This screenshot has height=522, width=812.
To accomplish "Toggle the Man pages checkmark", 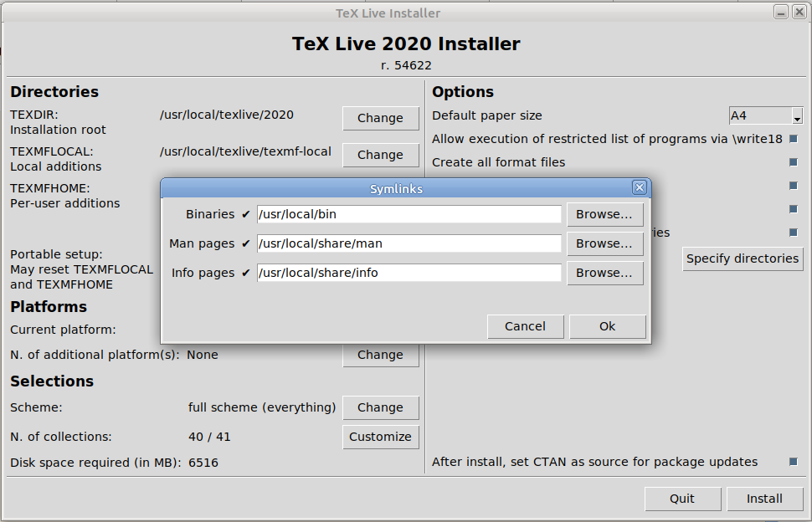I will point(246,243).
